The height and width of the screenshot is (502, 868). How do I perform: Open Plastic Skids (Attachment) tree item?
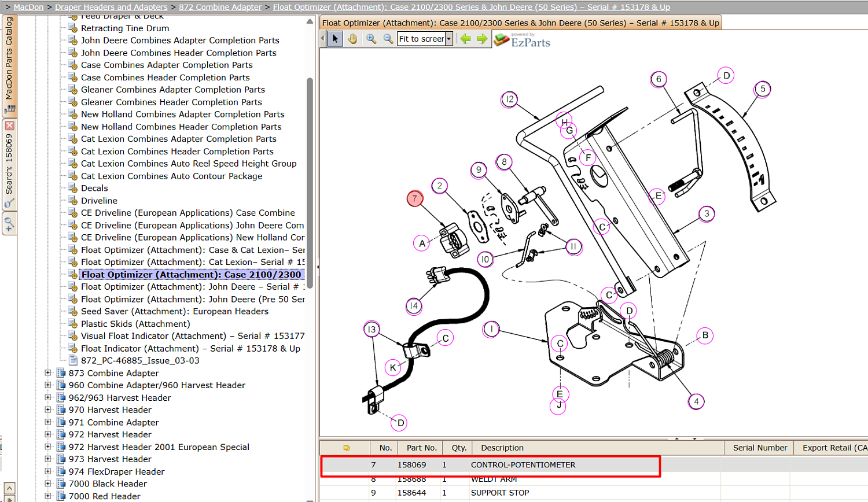pyautogui.click(x=135, y=324)
